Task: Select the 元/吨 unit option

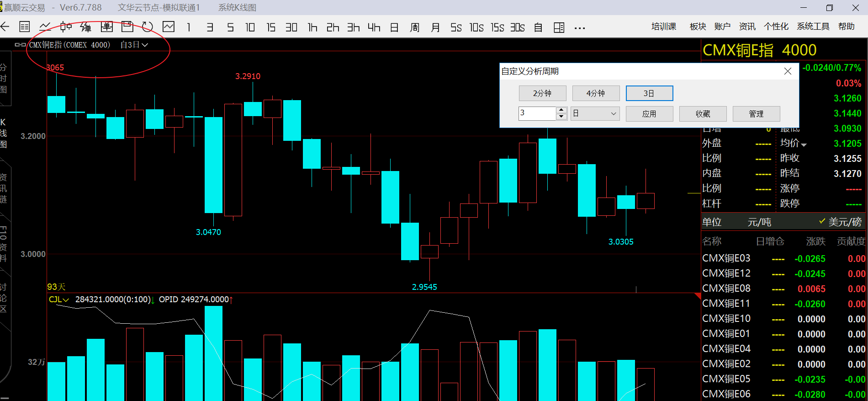Action: coord(759,222)
